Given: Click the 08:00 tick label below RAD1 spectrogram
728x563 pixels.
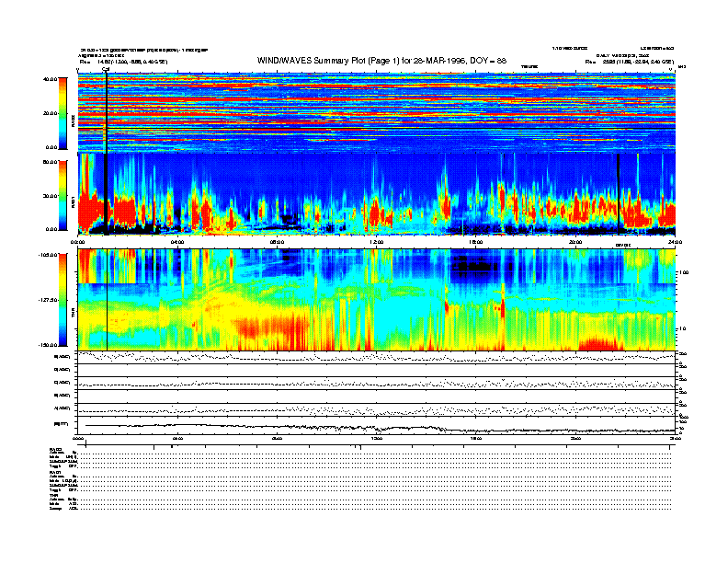Looking at the screenshot, I should click(x=277, y=242).
